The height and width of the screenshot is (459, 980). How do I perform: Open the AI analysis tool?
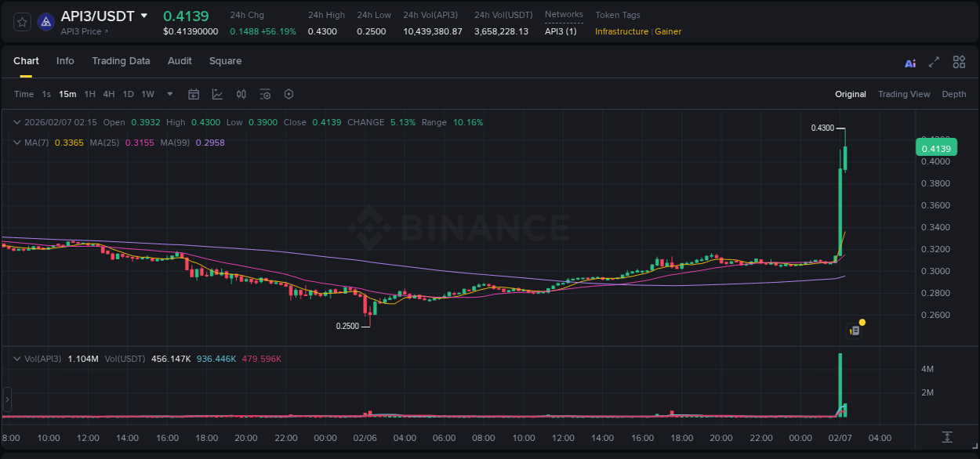(x=910, y=63)
